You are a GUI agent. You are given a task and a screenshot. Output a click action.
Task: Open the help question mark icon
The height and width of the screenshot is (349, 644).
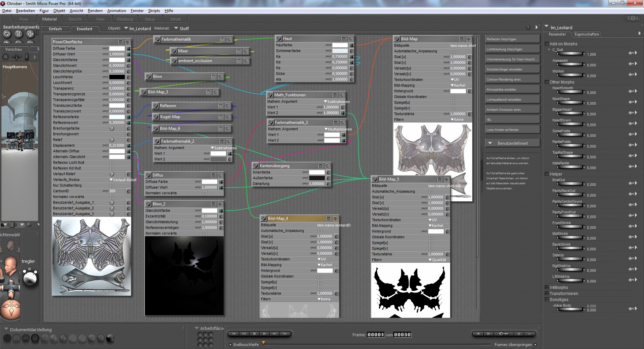click(528, 28)
